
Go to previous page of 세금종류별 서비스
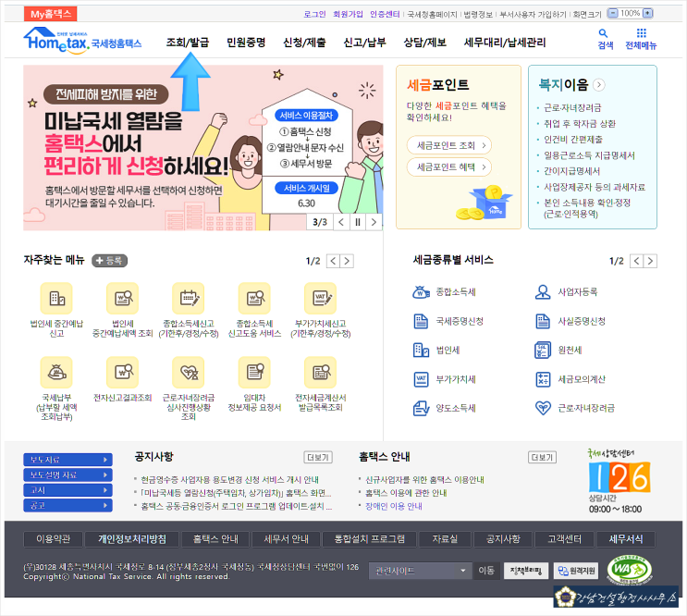(637, 261)
